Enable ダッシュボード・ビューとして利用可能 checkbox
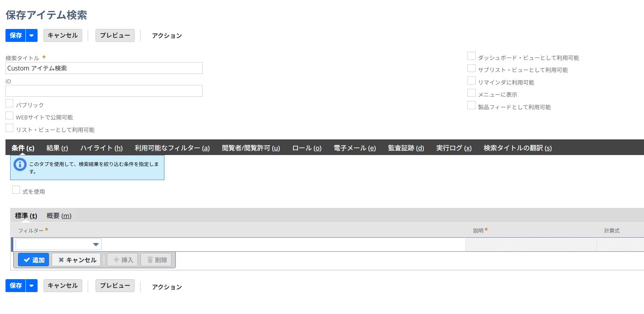 pos(471,56)
